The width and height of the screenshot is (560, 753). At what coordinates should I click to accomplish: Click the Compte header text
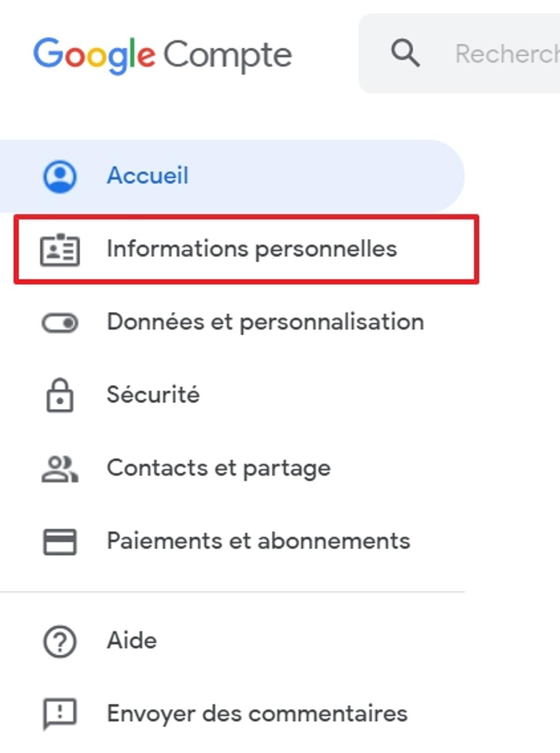click(228, 54)
